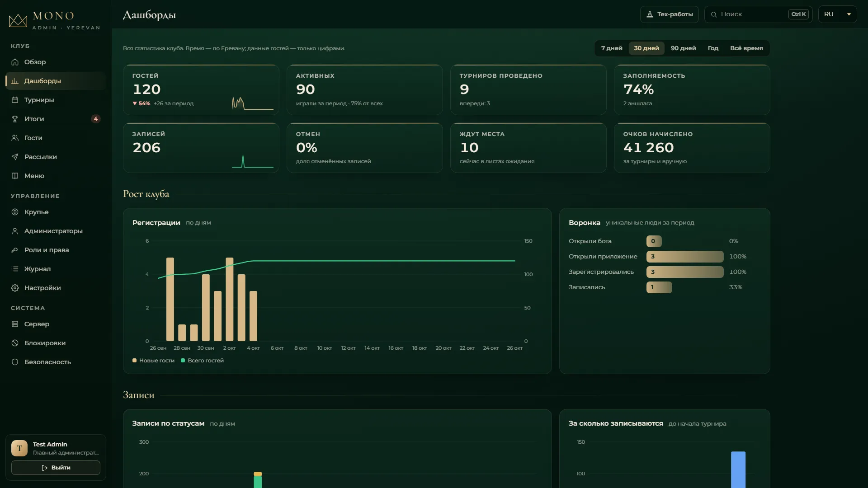Click the Дашборды chart icon
This screenshot has width=868, height=488.
pos(15,81)
